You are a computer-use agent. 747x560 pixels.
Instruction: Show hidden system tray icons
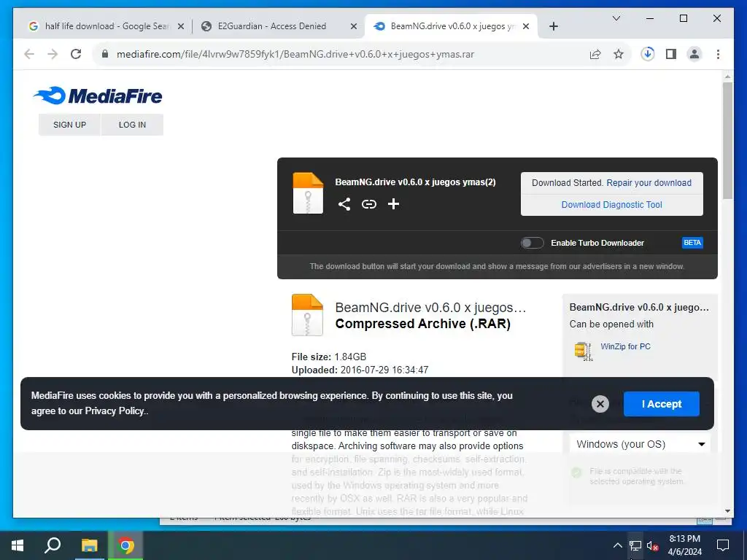(617, 545)
